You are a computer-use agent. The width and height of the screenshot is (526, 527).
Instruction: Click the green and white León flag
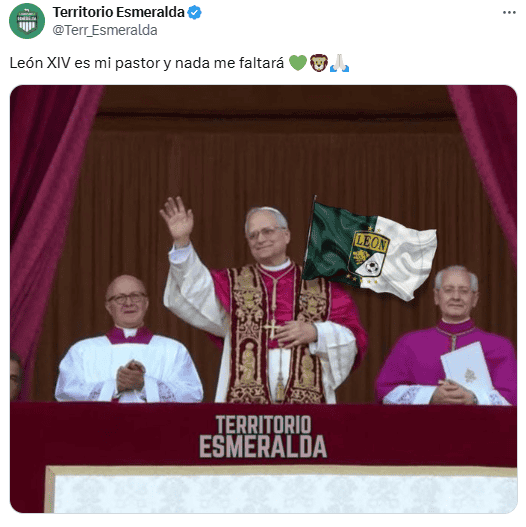coord(369,250)
